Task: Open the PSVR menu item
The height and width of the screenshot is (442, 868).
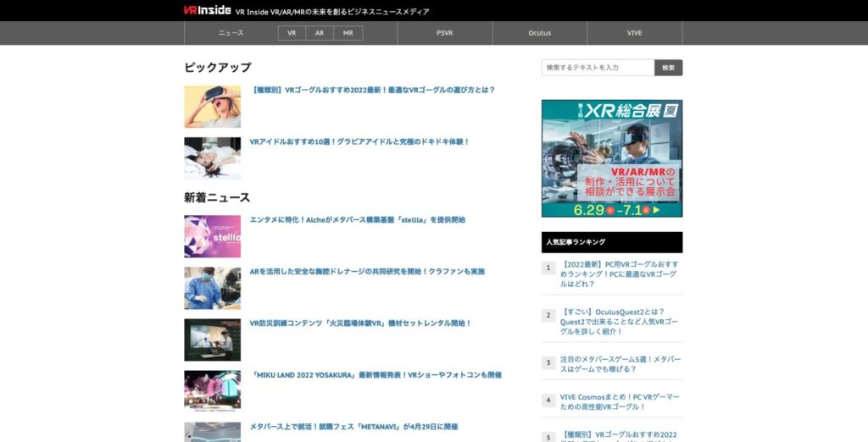Action: [444, 33]
